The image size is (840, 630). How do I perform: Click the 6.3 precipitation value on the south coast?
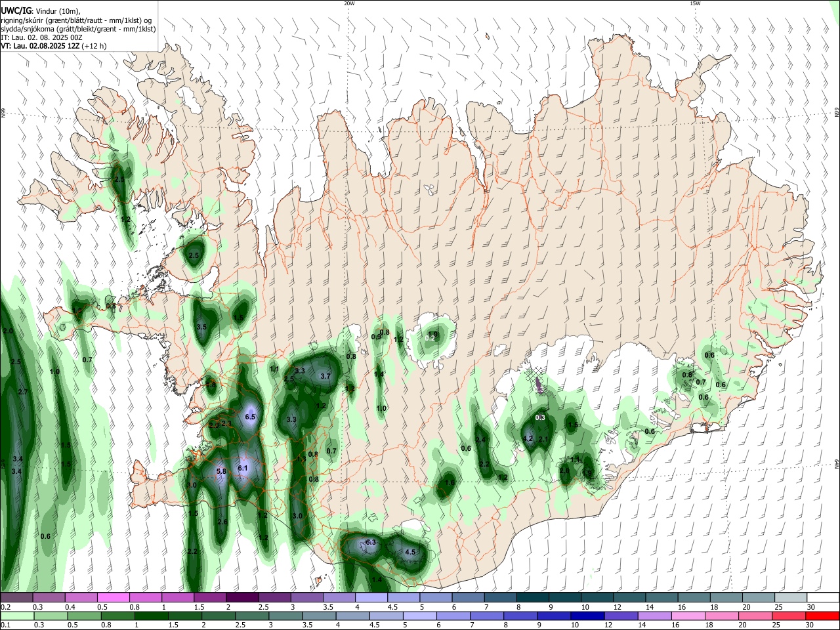[x=371, y=542]
